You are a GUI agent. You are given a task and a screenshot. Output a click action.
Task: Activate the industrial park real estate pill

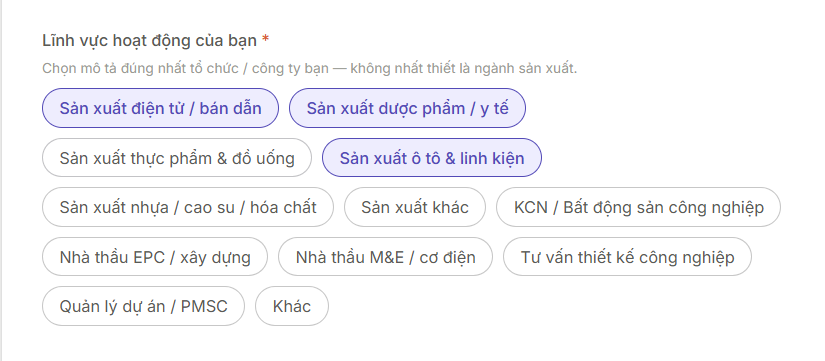tap(638, 207)
